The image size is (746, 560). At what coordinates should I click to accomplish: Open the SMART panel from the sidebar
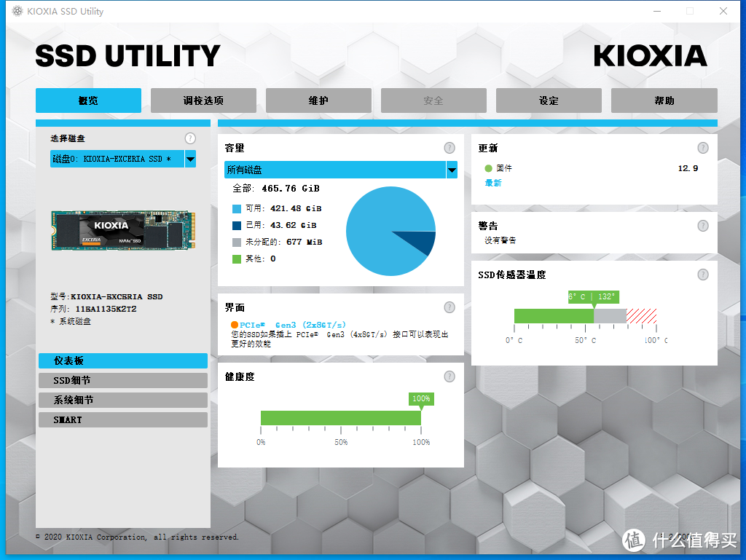(x=122, y=419)
